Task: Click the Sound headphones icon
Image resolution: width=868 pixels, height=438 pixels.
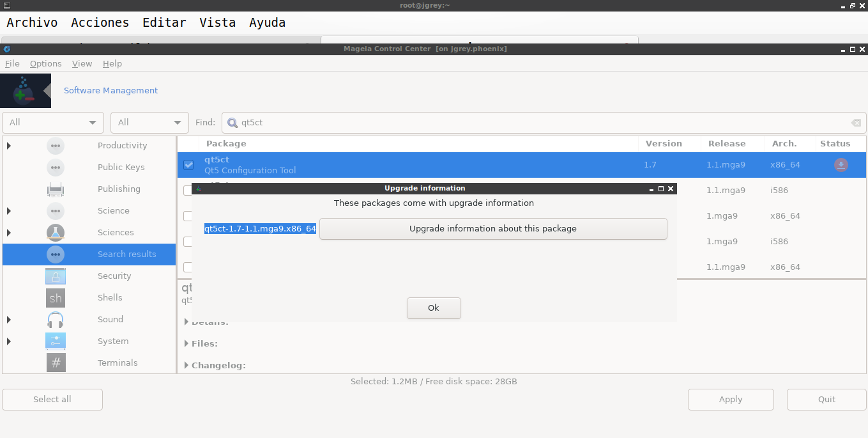Action: [56, 320]
